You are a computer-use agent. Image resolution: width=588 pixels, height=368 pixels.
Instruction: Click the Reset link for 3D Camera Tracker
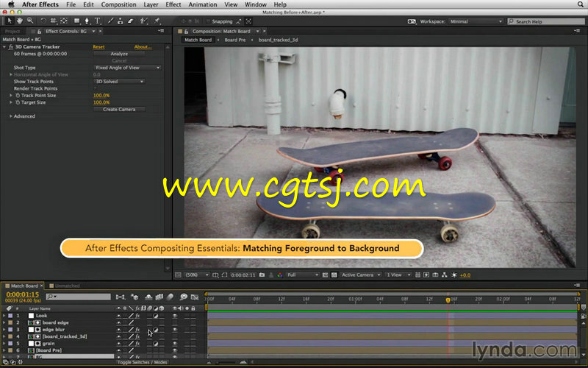point(98,47)
